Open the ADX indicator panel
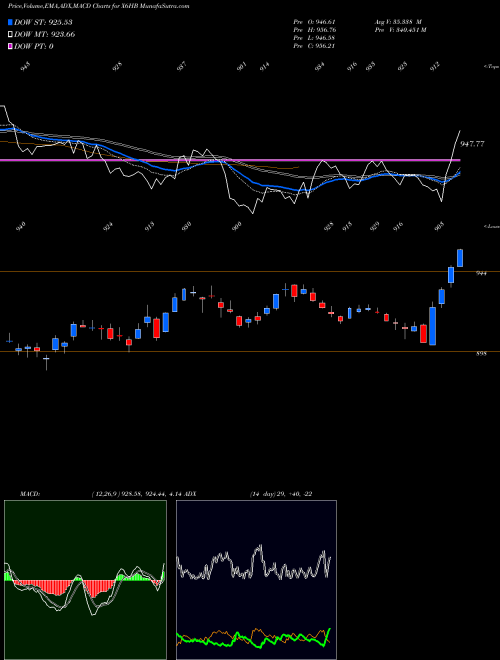Image resolution: width=500 pixels, height=660 pixels. point(256,580)
